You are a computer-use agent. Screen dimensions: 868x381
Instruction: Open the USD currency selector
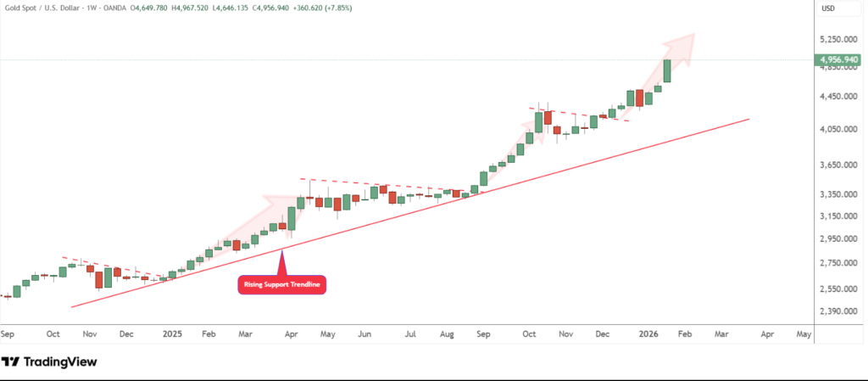click(x=829, y=8)
